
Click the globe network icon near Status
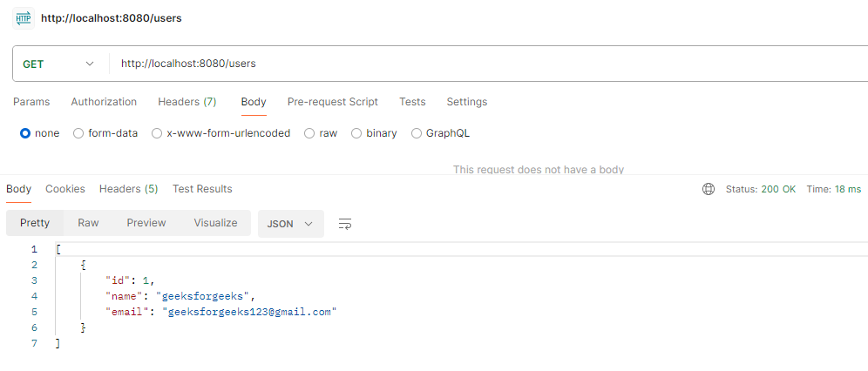pyautogui.click(x=709, y=189)
